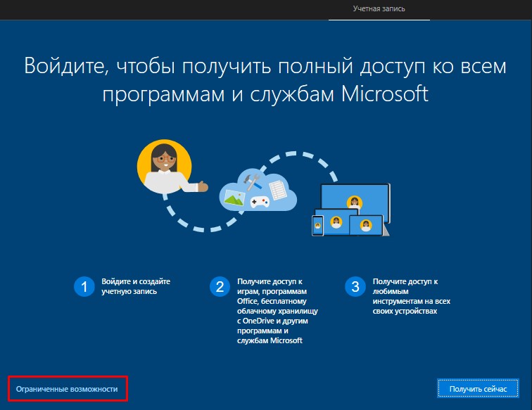532x410 pixels.
Task: Click the step 1 circle icon
Action: coord(84,286)
